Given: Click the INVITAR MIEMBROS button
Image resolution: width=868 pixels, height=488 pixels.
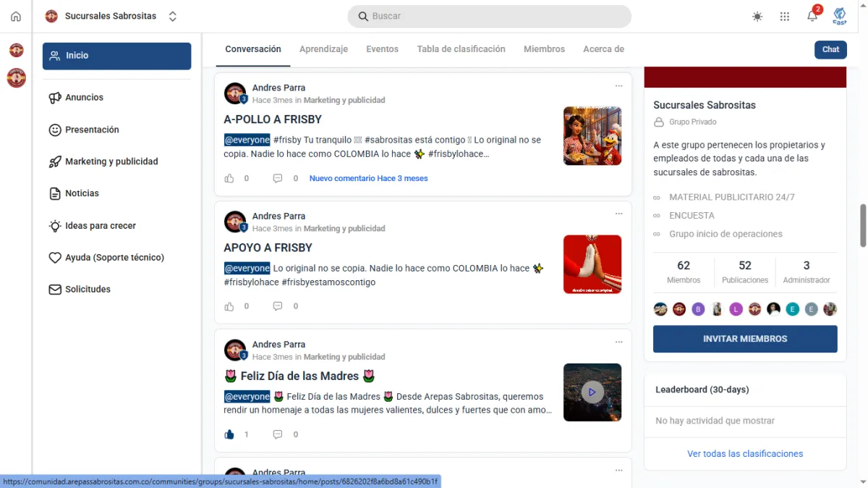Looking at the screenshot, I should pos(745,339).
